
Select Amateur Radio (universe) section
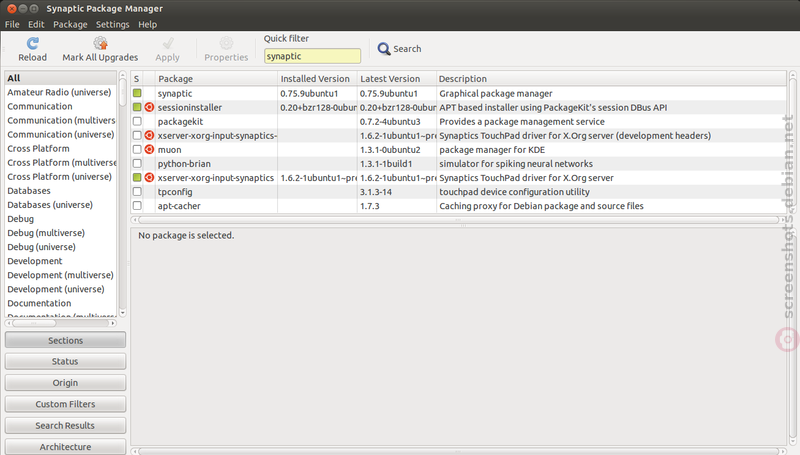tap(61, 92)
